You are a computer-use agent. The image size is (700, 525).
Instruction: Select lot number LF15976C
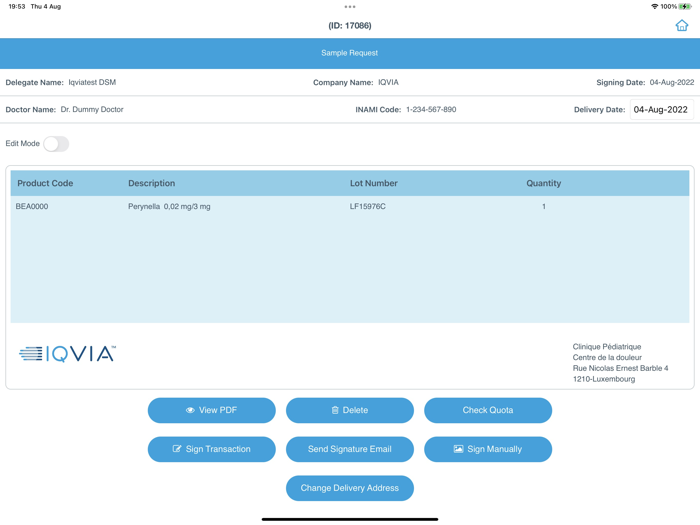point(367,207)
